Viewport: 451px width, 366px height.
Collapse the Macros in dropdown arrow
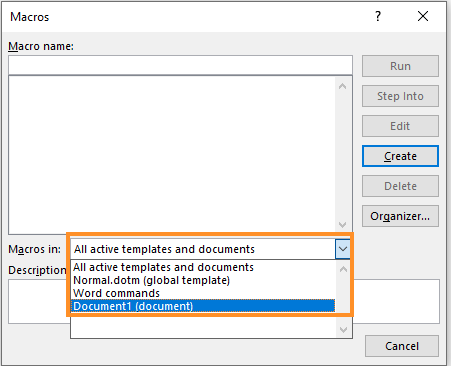click(x=343, y=249)
